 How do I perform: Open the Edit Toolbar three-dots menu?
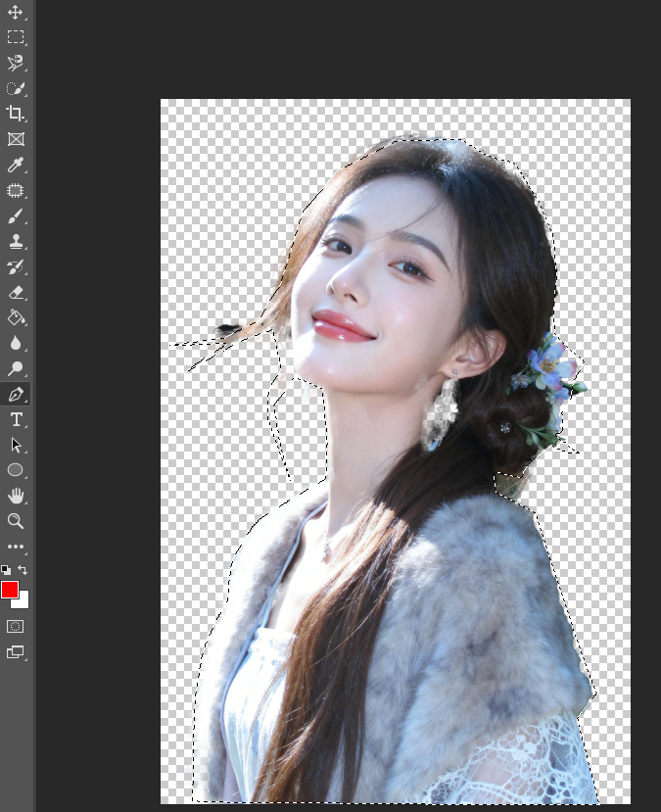coord(16,547)
